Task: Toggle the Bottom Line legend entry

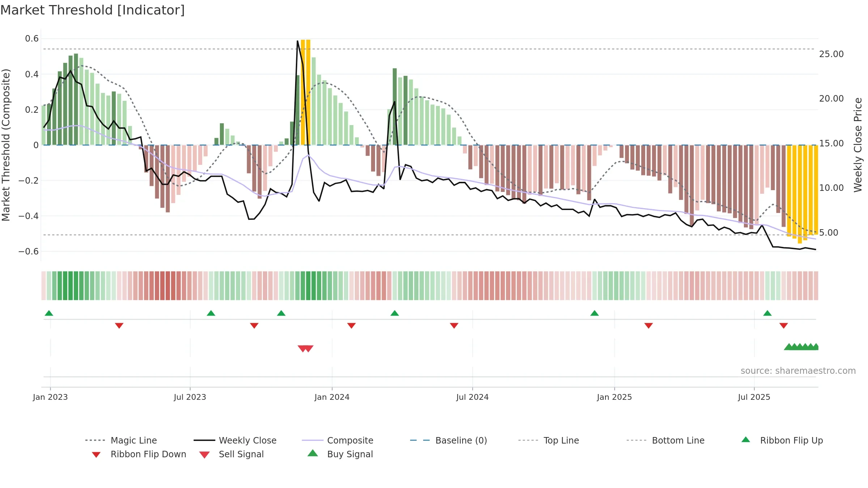Action: click(x=665, y=440)
